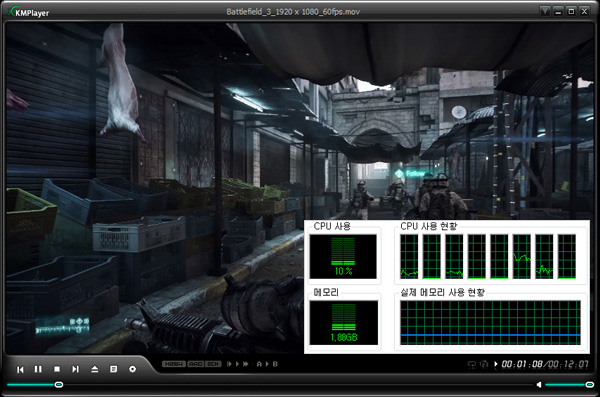Screen dimensions: 600x397
Task: Open the control box gear icon
Action: [132, 369]
